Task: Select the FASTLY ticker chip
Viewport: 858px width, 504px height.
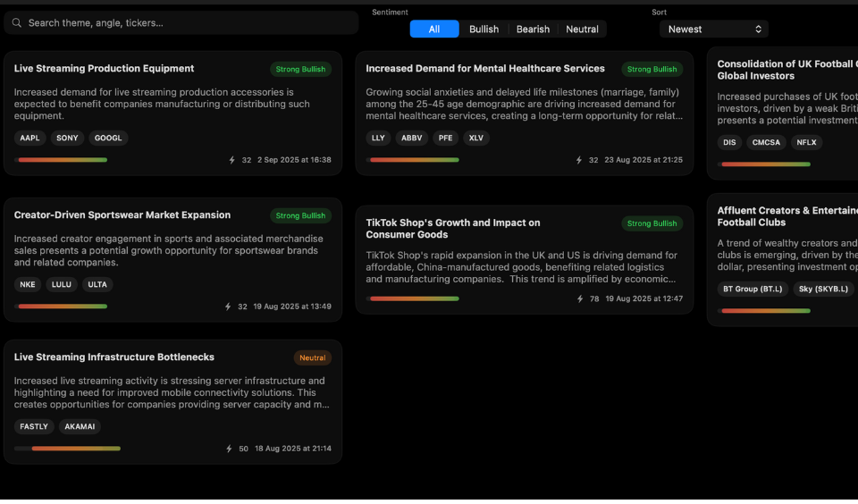Action: tap(34, 427)
